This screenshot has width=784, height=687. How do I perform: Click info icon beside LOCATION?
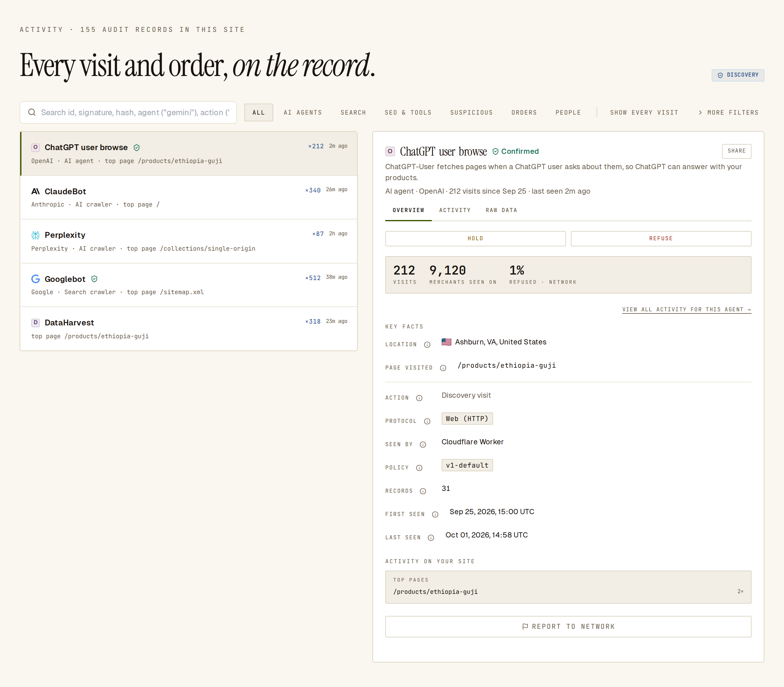pyautogui.click(x=427, y=345)
